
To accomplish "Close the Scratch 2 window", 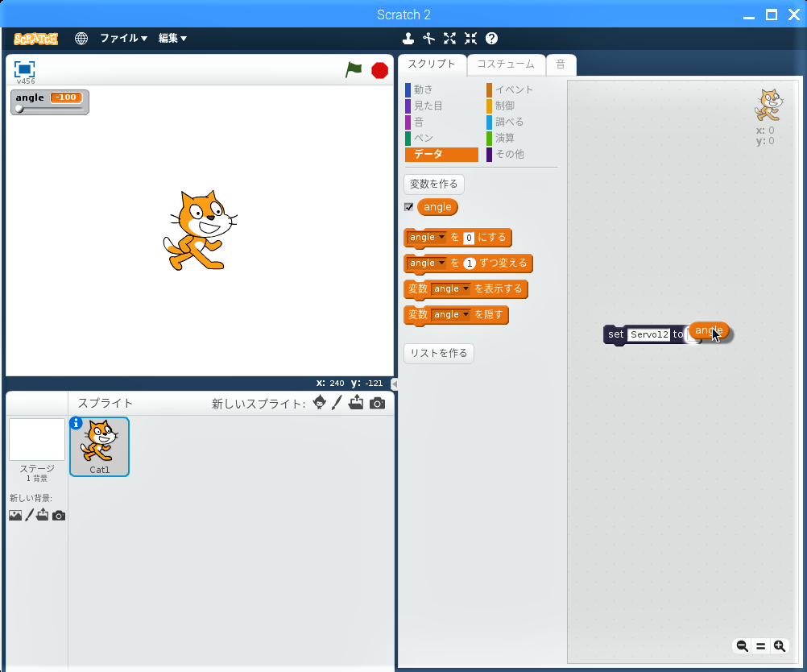I will click(794, 15).
